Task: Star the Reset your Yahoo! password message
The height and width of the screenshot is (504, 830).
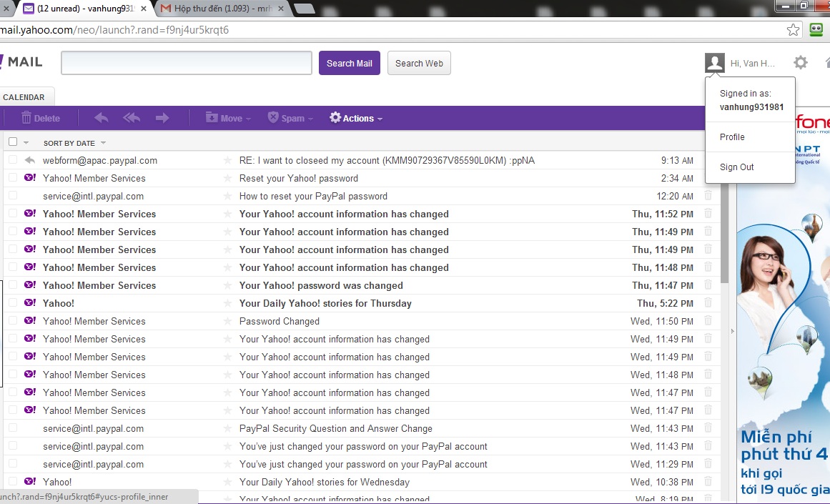Action: pyautogui.click(x=227, y=179)
